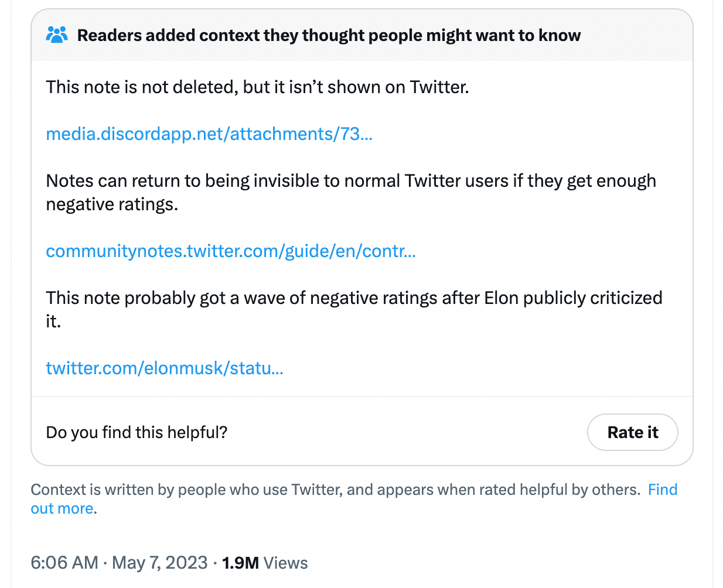Image resolution: width=723 pixels, height=588 pixels.
Task: Click the 'Rate it' button
Action: click(633, 432)
